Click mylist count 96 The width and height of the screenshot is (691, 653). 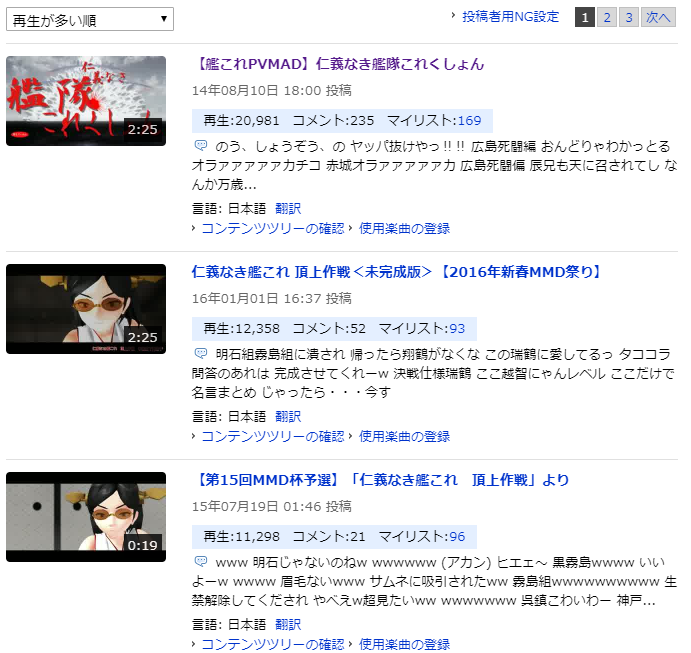[x=457, y=537]
